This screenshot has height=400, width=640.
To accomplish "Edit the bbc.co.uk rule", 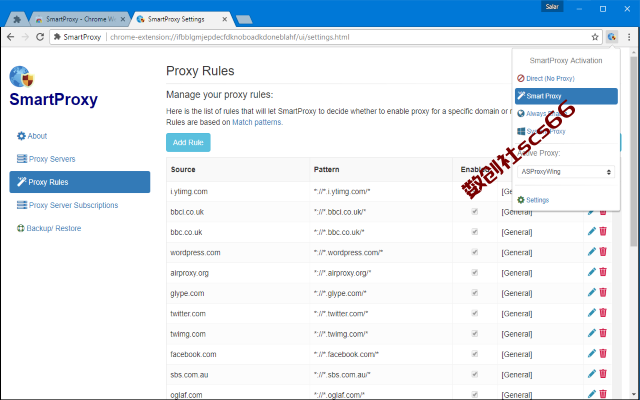I will [x=591, y=231].
